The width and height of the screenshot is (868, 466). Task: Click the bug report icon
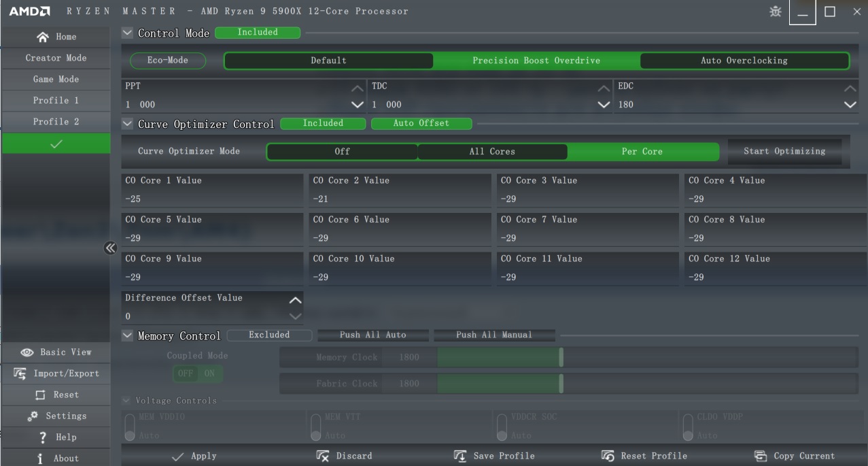pos(776,12)
